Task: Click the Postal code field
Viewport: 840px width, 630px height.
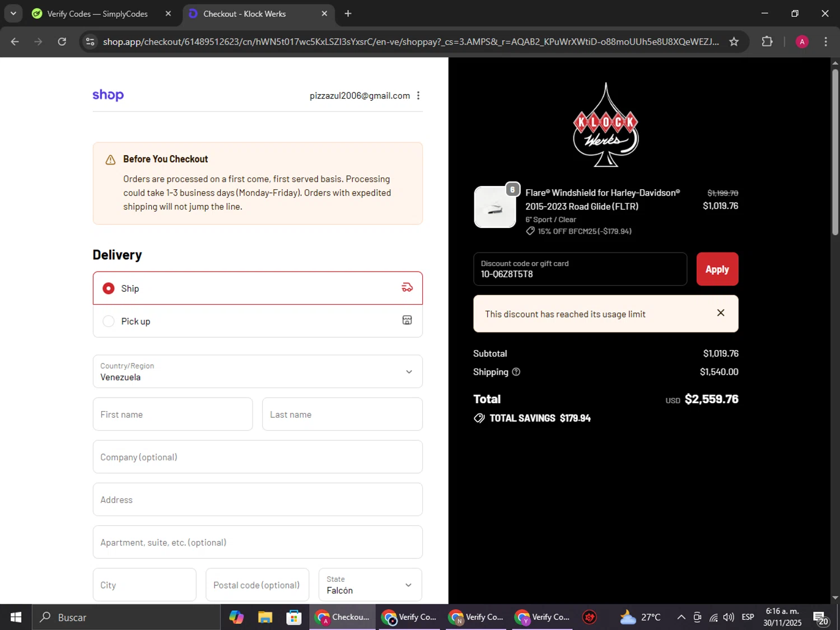Action: (258, 585)
